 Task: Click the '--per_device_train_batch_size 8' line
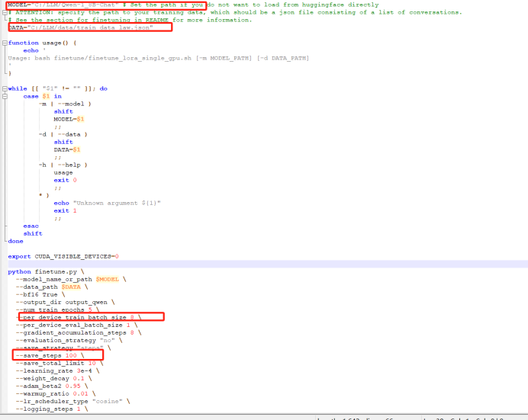click(79, 317)
